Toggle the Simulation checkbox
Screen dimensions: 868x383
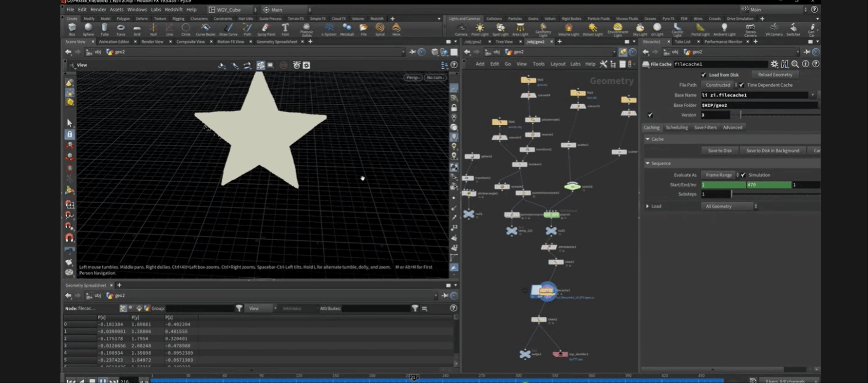743,175
